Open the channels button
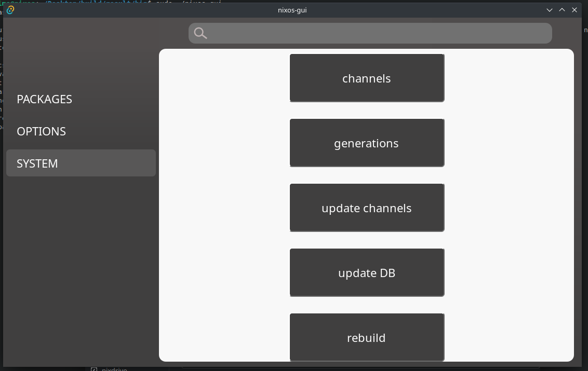588x371 pixels. coord(367,78)
